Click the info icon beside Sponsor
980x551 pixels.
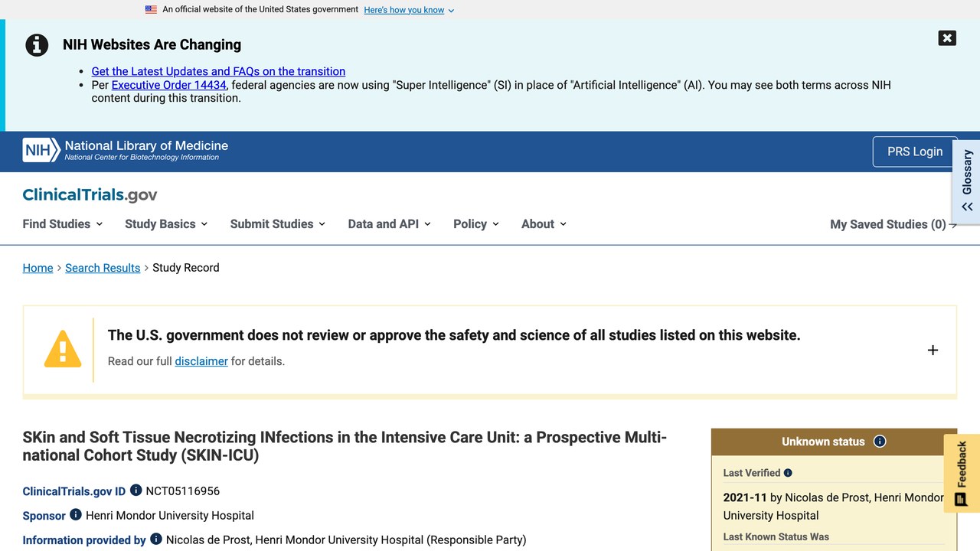76,514
